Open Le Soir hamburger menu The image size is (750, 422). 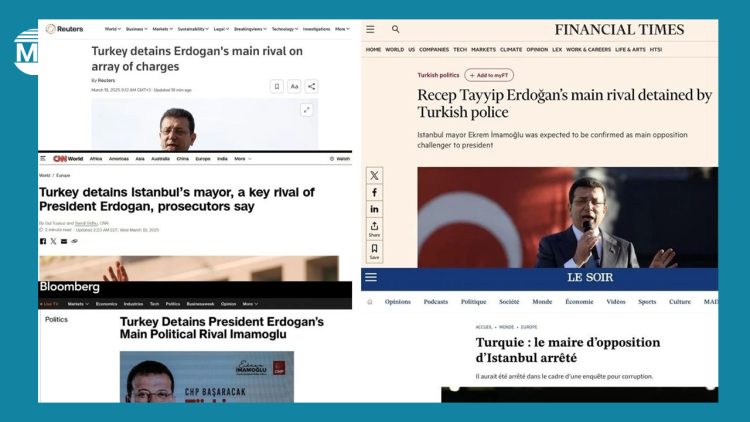tap(371, 277)
